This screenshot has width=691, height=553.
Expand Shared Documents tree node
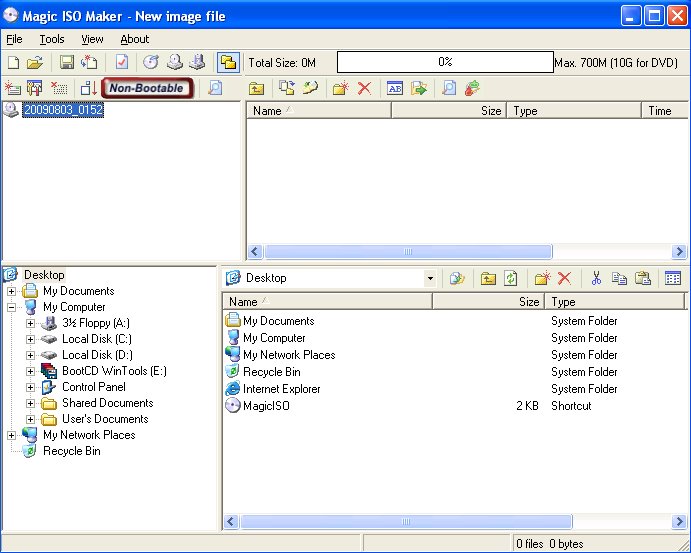pyautogui.click(x=30, y=403)
